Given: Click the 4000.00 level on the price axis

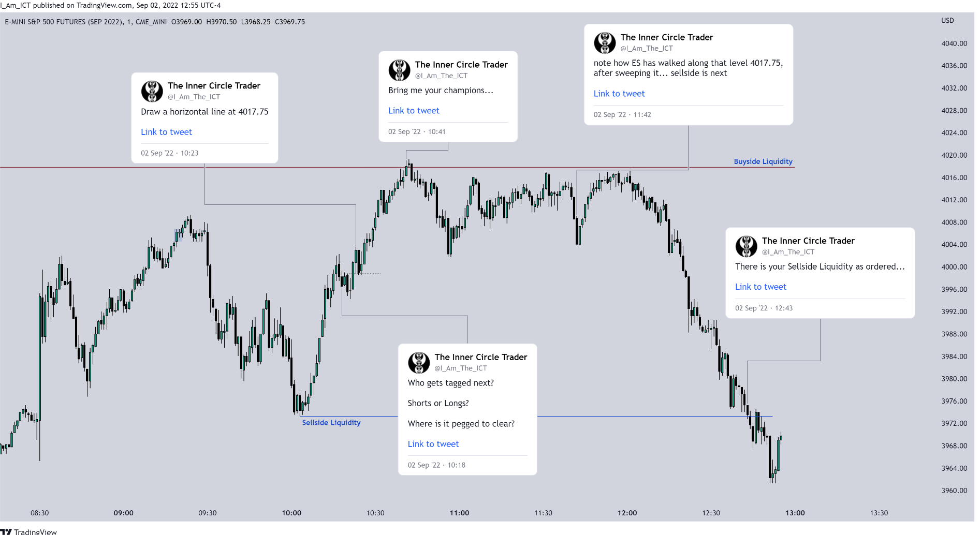Looking at the screenshot, I should tap(954, 267).
